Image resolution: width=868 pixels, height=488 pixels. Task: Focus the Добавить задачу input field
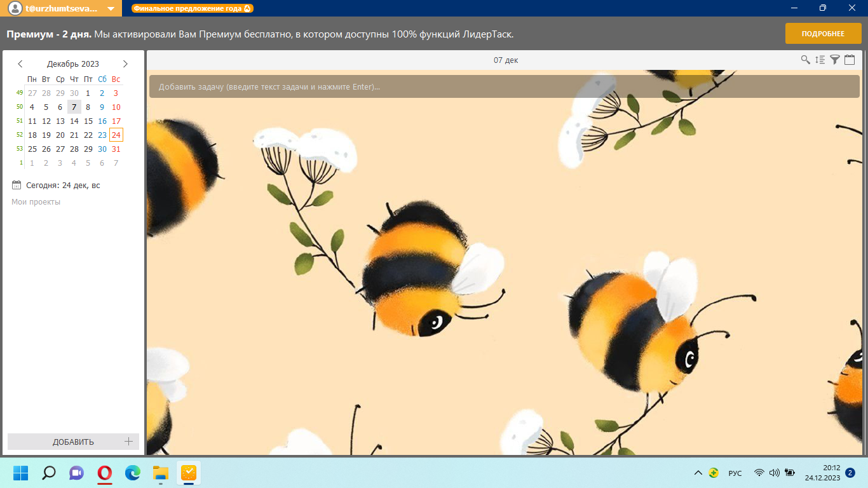pos(504,86)
